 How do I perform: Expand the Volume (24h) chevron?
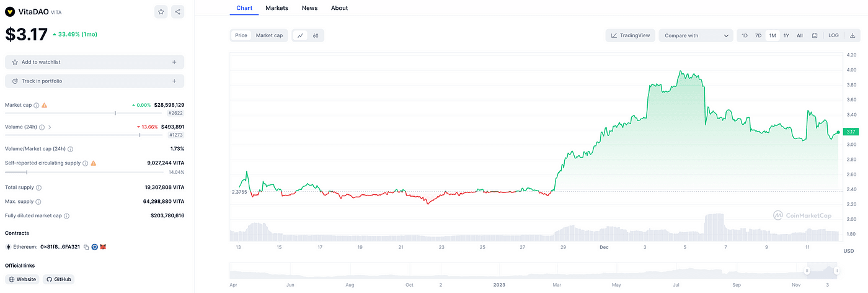coord(50,127)
